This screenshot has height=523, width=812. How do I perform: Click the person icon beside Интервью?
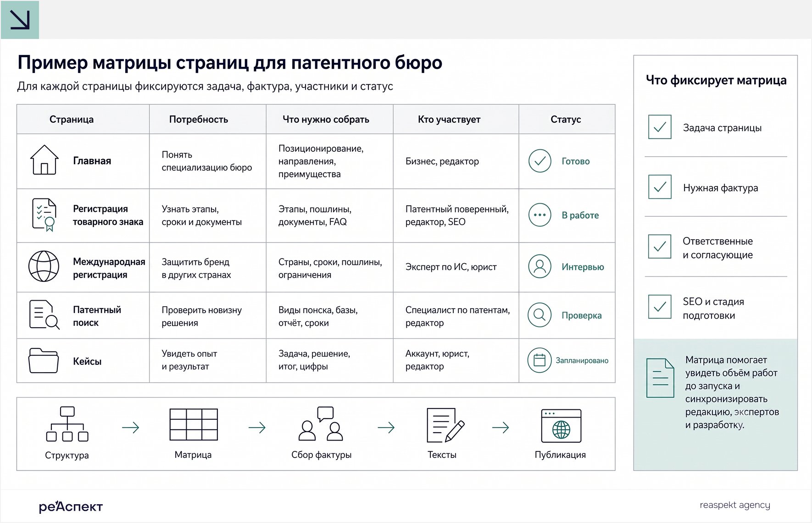540,267
